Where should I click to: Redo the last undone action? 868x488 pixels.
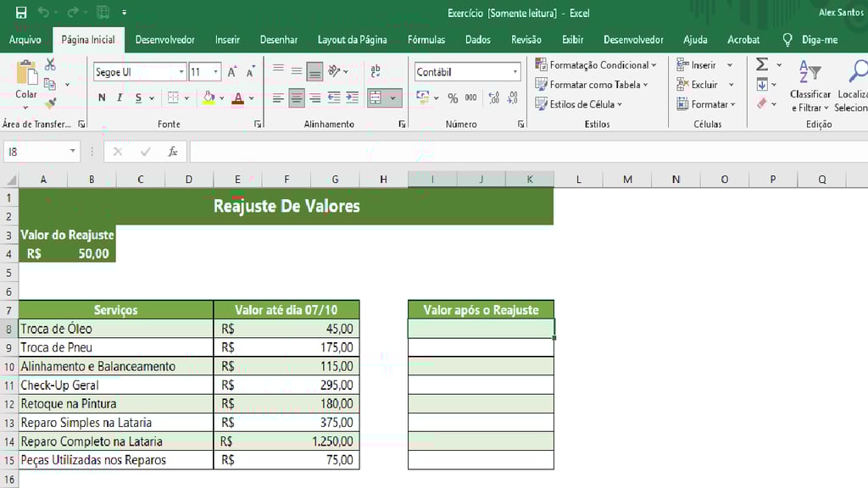coord(73,12)
